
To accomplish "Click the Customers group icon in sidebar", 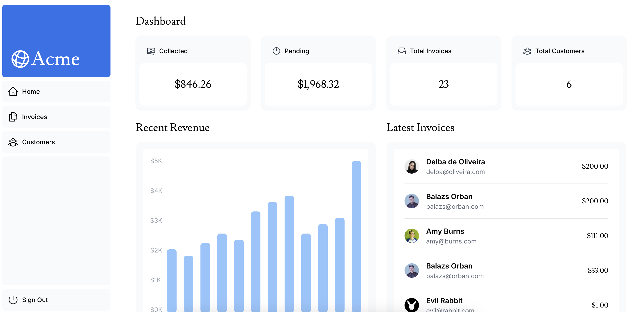I will coord(13,142).
